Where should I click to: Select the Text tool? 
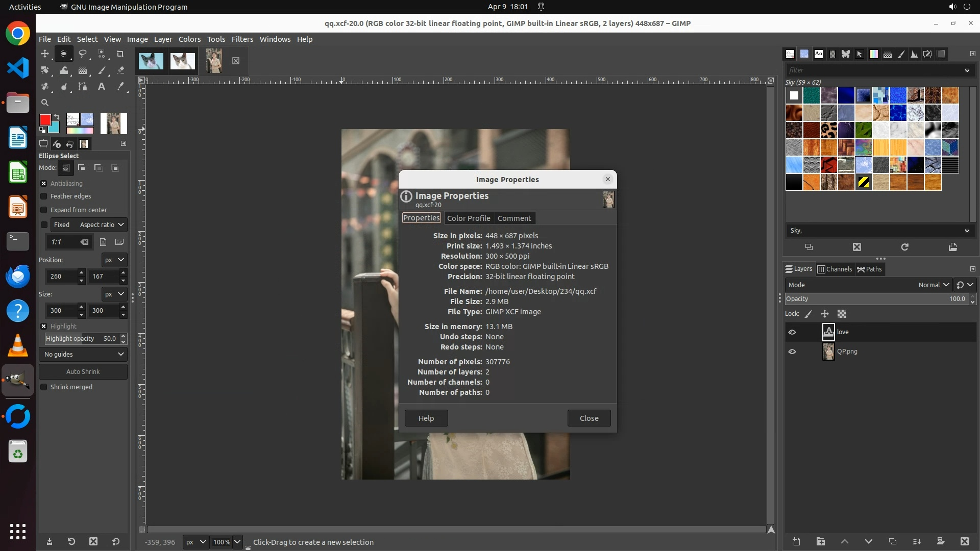tap(102, 87)
